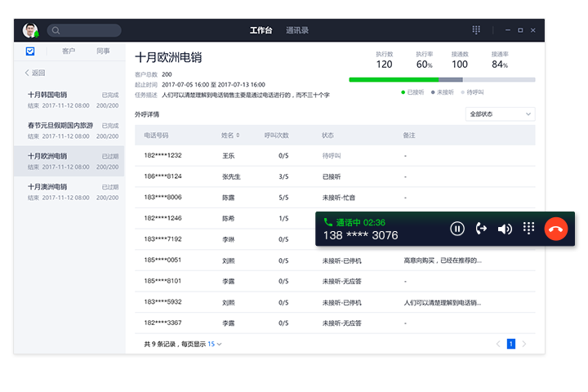588x392 pixels.
Task: Select page 1 in pagination
Action: [510, 344]
